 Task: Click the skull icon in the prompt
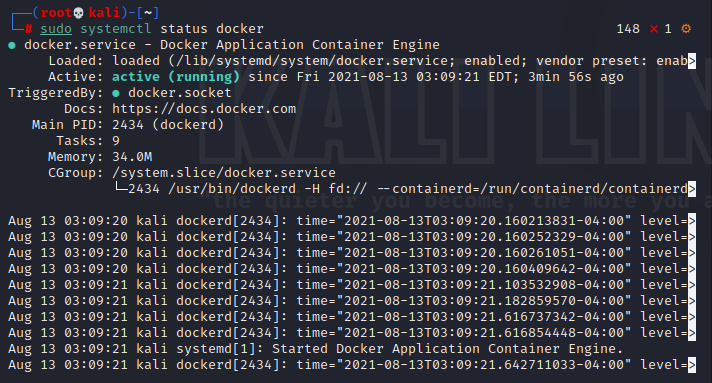pos(78,13)
